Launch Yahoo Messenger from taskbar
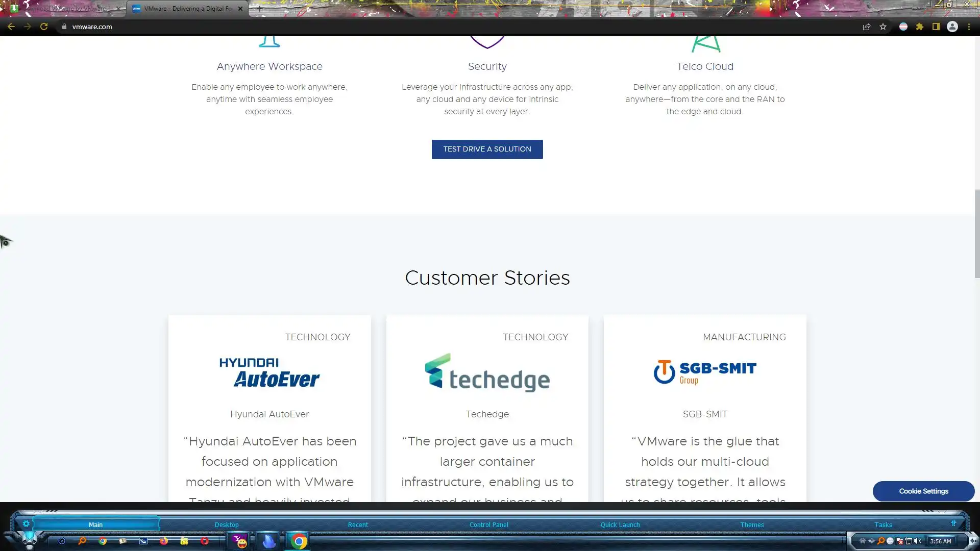980x551 pixels. 239,541
